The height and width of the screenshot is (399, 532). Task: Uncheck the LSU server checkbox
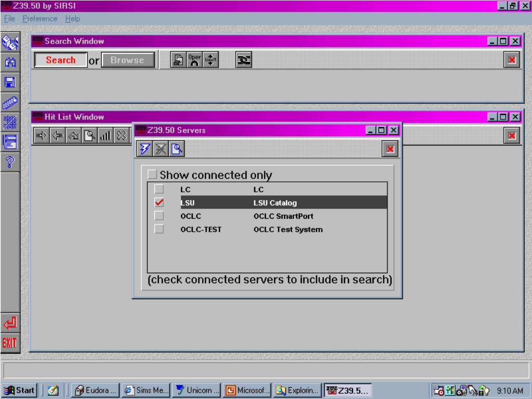tap(159, 202)
